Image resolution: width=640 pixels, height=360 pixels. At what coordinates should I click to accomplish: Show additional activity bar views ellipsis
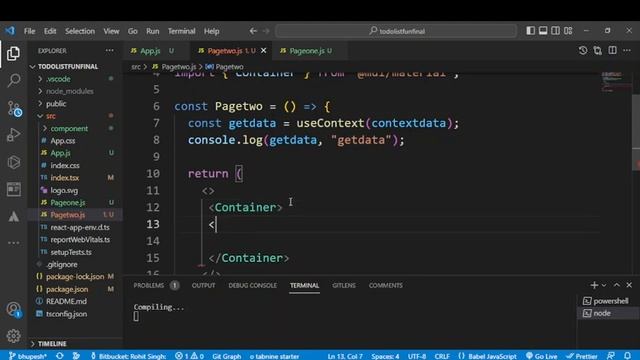click(13, 242)
